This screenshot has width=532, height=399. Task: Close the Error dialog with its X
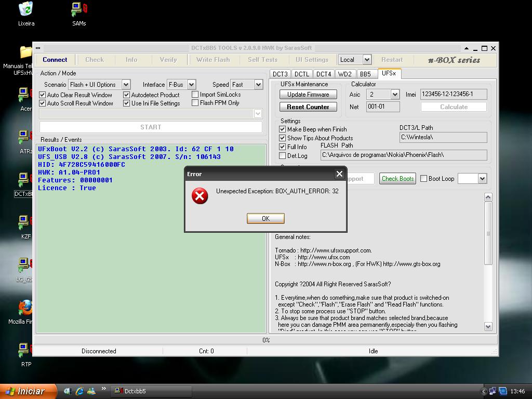[339, 174]
